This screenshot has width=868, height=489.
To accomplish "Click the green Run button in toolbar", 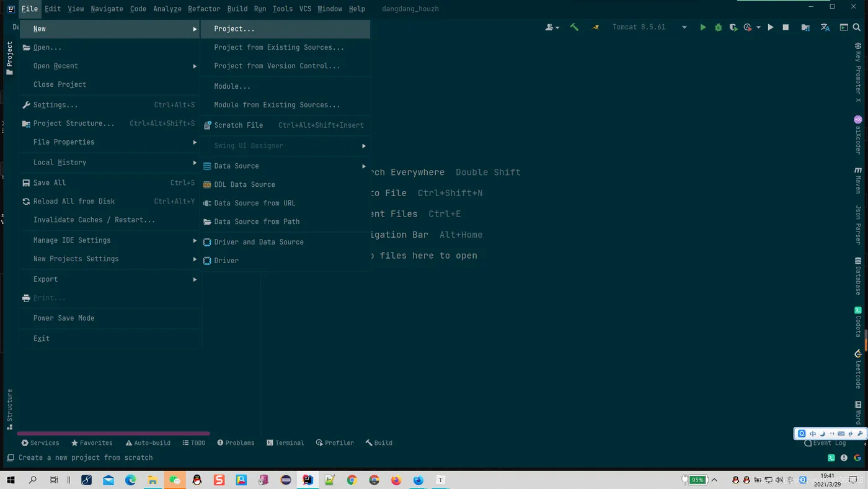I will tap(702, 27).
